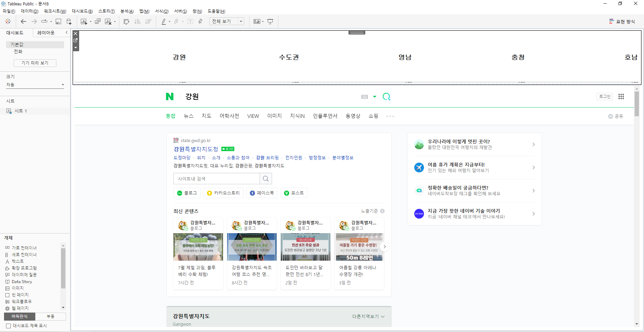Open the Naver keyboard dropdown green arrow

(375, 97)
